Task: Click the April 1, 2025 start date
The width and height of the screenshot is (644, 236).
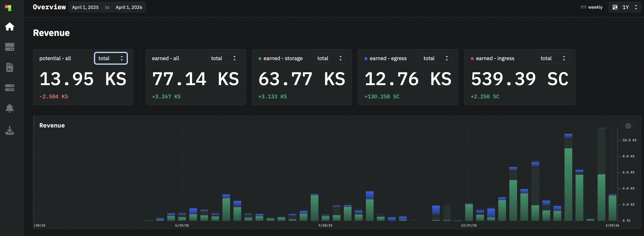Action: [x=85, y=7]
